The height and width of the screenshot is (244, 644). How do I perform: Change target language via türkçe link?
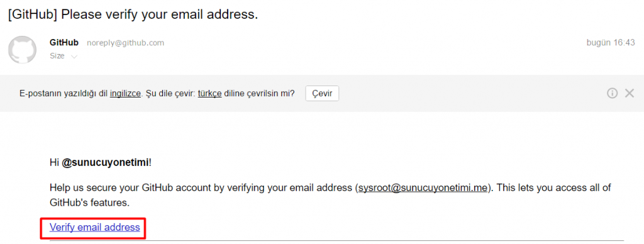pos(210,93)
